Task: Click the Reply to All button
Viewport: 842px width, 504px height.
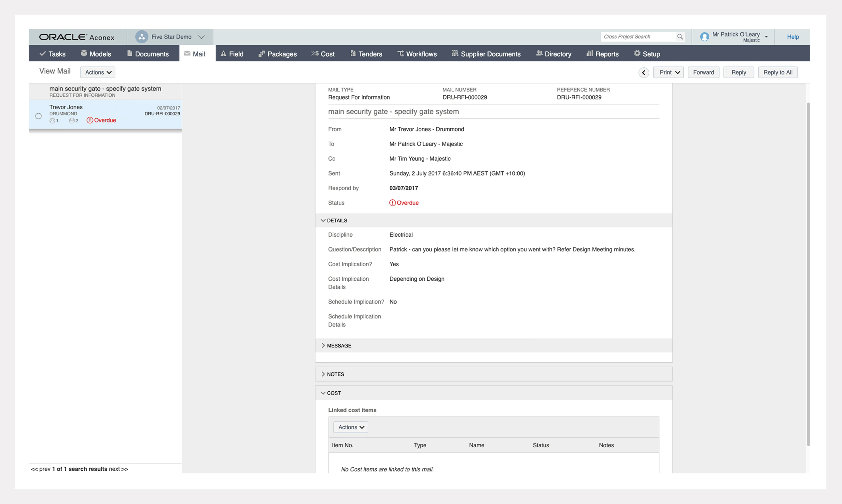Action: (x=778, y=72)
